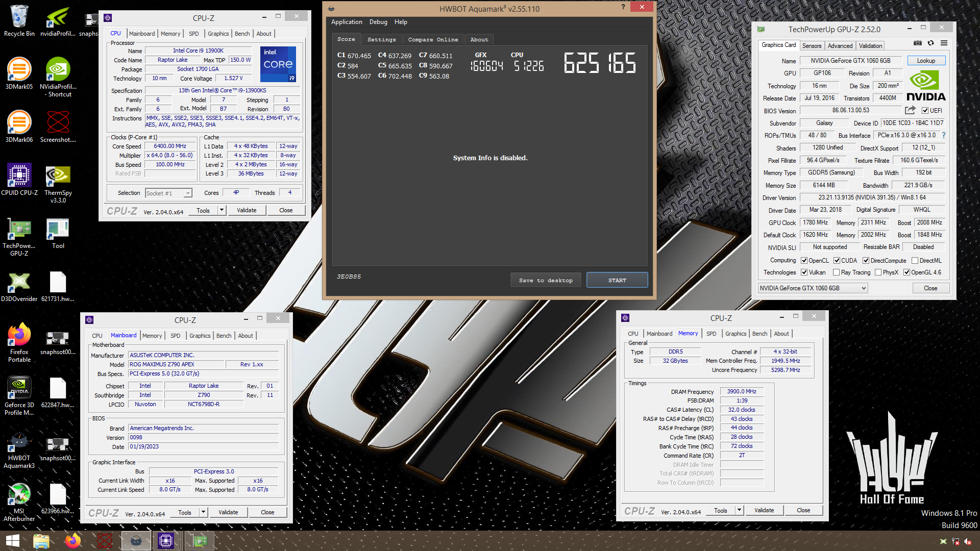Toggle the OpenGL 4.6 checkbox
The image size is (980, 551).
coord(907,272)
